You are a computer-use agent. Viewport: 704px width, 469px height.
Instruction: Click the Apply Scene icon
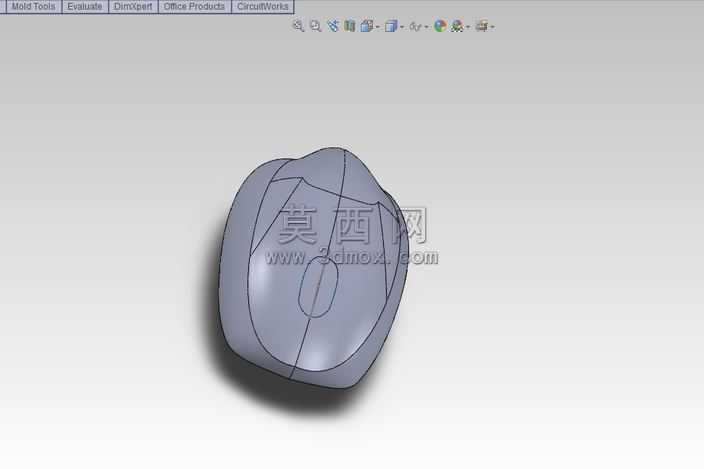pyautogui.click(x=458, y=26)
